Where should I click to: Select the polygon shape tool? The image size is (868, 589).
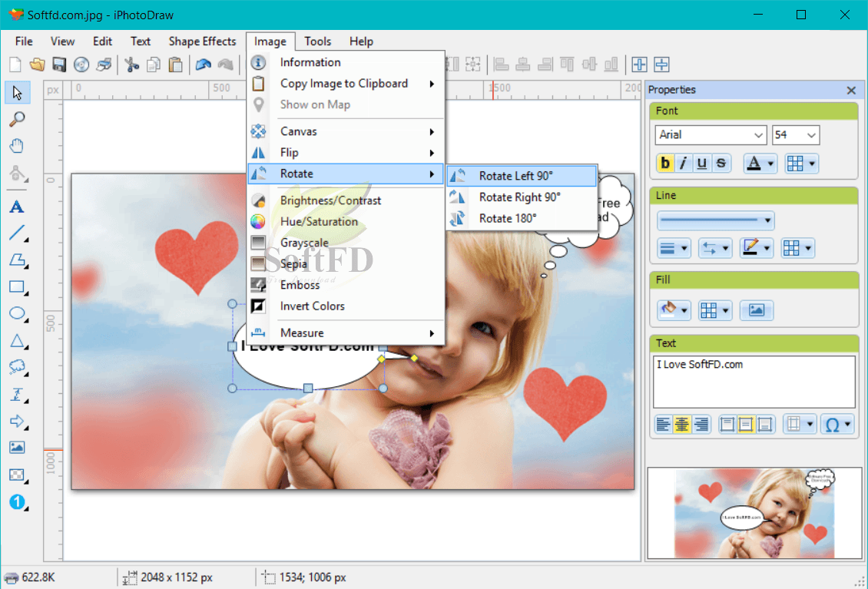point(17,260)
